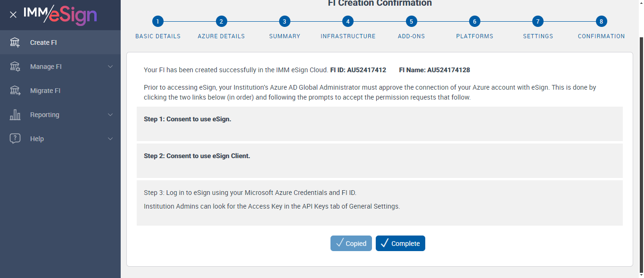Click the Manage FI gear-bank icon
Viewport: 644px width, 278px height.
[x=15, y=67]
